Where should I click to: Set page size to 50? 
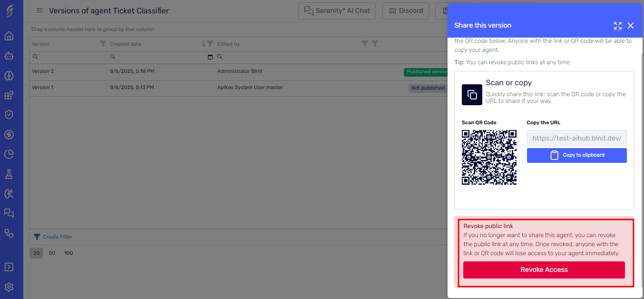[x=52, y=253]
